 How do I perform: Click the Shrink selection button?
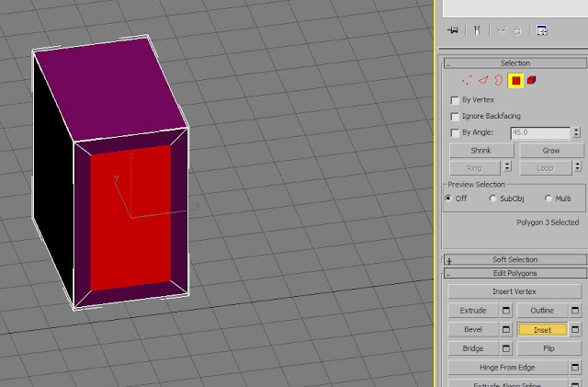(x=481, y=150)
